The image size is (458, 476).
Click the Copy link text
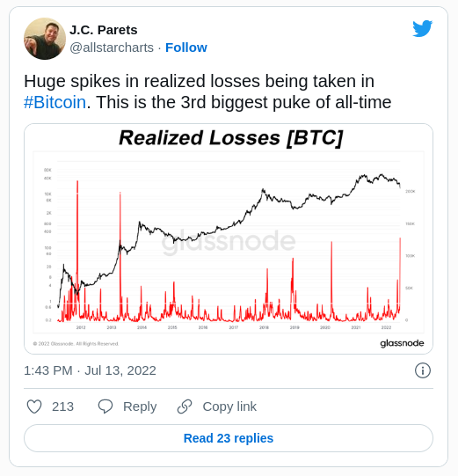229,406
